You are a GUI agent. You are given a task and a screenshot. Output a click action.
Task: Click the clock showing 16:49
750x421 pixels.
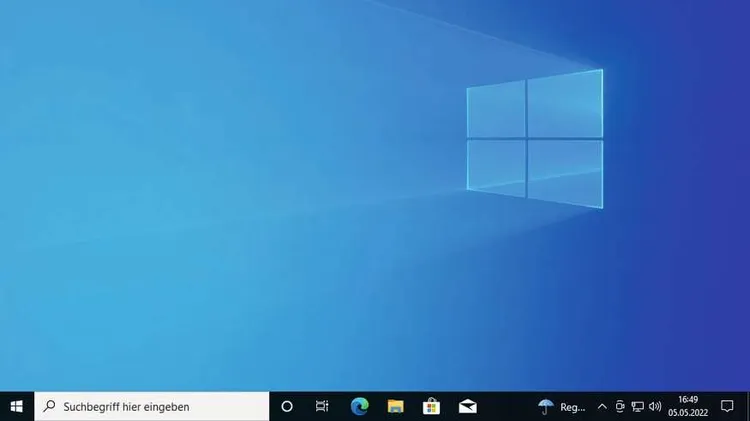[688, 400]
